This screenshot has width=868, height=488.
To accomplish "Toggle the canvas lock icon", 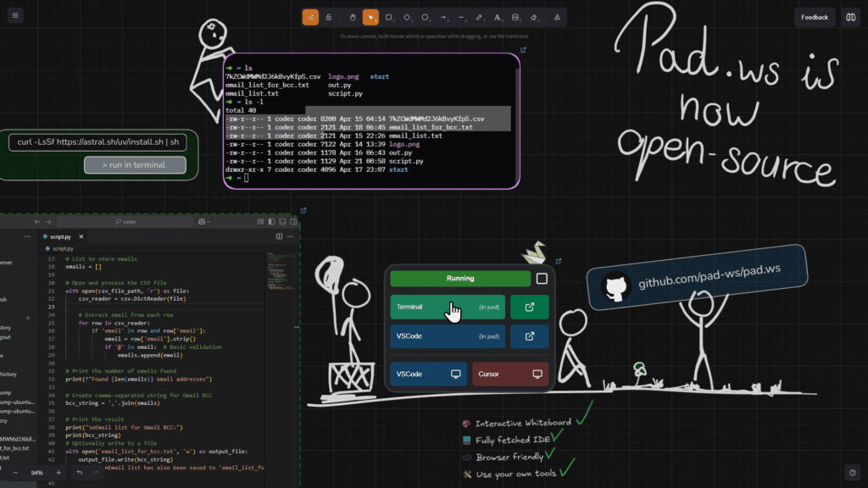I will tap(329, 17).
